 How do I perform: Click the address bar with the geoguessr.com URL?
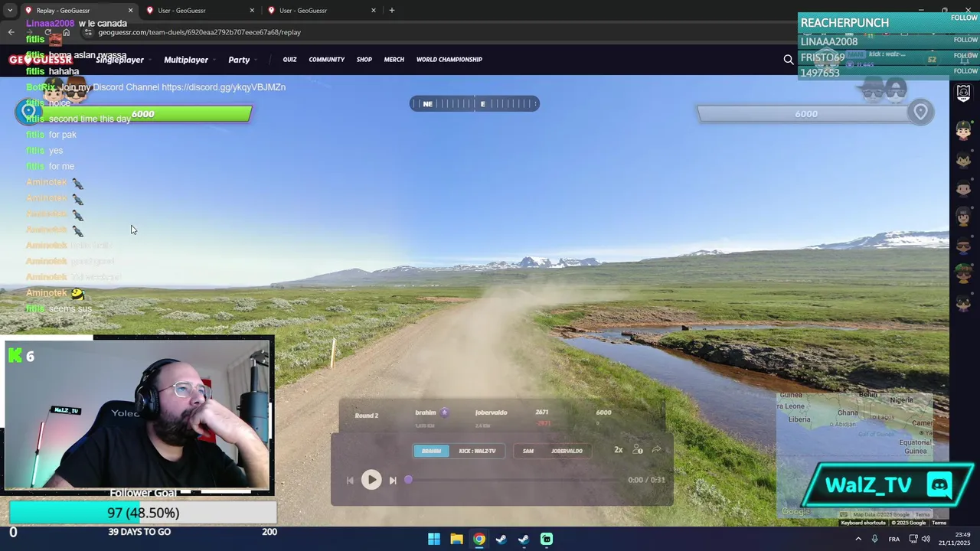click(199, 32)
